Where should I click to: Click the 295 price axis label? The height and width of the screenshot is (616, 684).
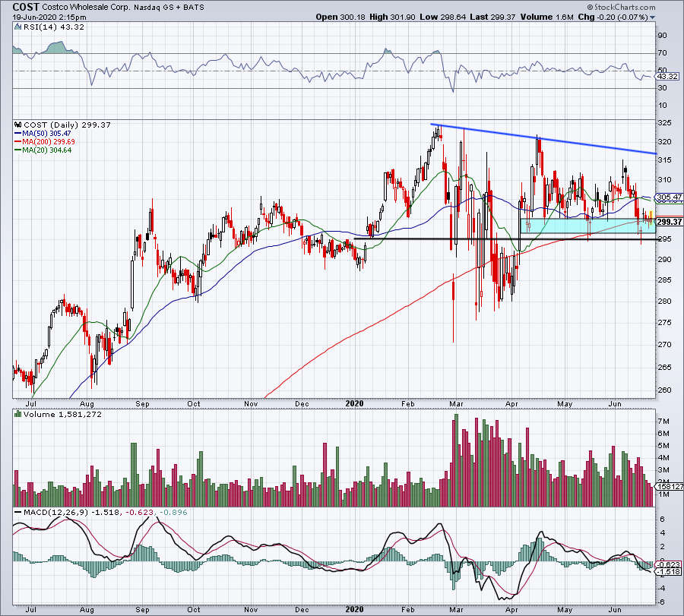[664, 239]
